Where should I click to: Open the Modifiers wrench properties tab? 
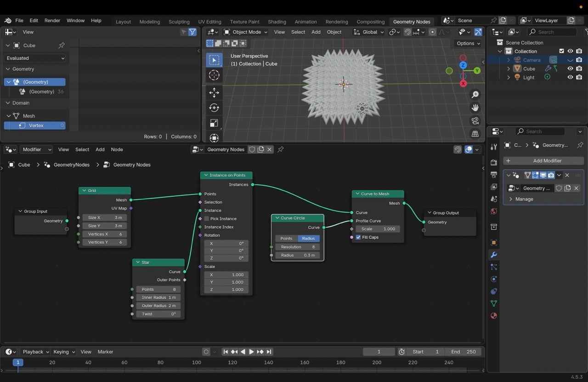494,255
